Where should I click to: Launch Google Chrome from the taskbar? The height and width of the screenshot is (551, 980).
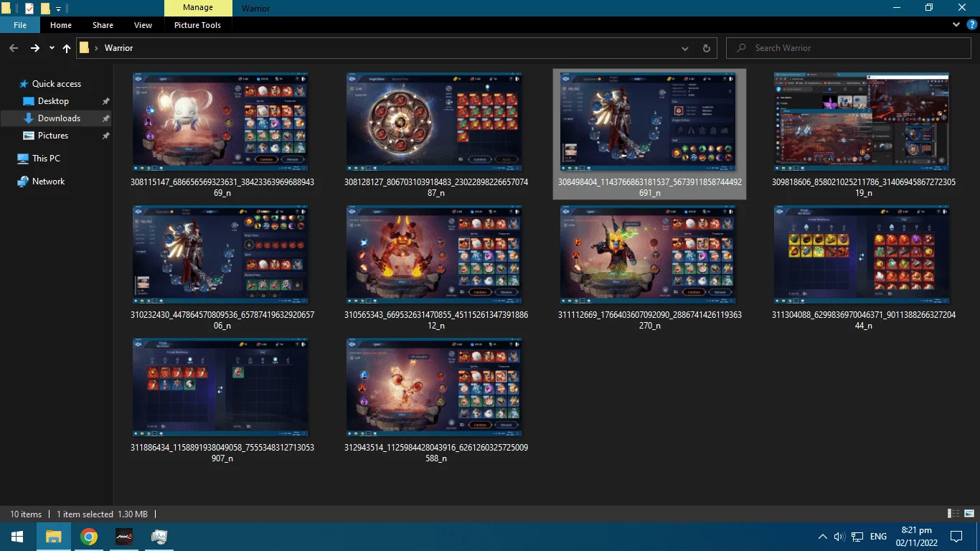tap(89, 537)
